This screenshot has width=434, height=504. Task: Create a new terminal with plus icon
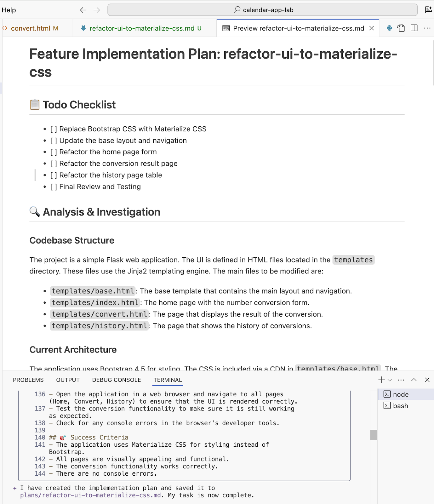pyautogui.click(x=381, y=380)
